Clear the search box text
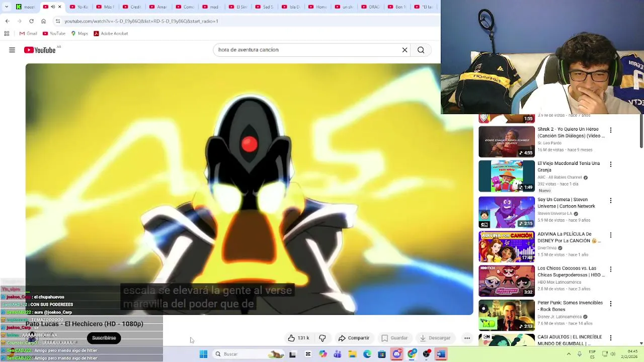Image resolution: width=644 pixels, height=362 pixels. coord(405,50)
